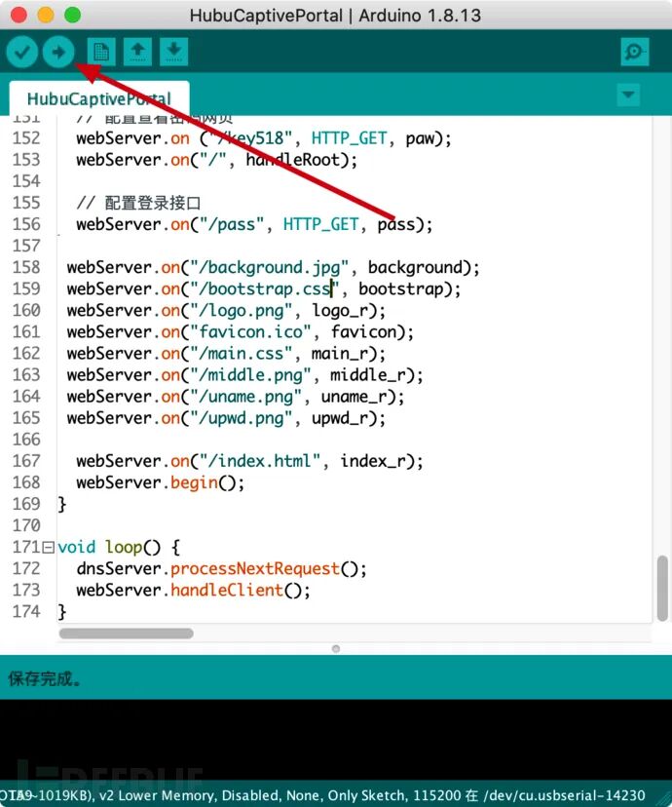Click "/main.css" on line 162
This screenshot has width=672, height=807.
242,354
